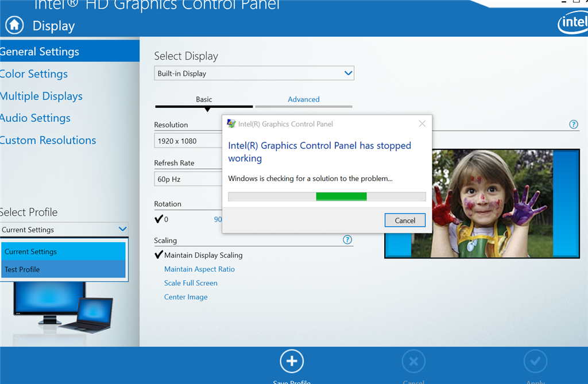
Task: Select Maintain Display Scaling option
Action: click(199, 255)
